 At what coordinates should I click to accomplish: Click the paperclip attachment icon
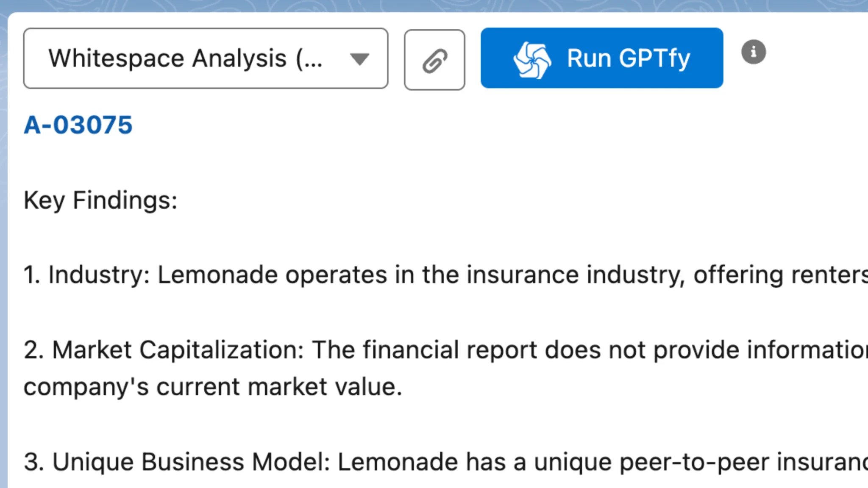tap(434, 60)
